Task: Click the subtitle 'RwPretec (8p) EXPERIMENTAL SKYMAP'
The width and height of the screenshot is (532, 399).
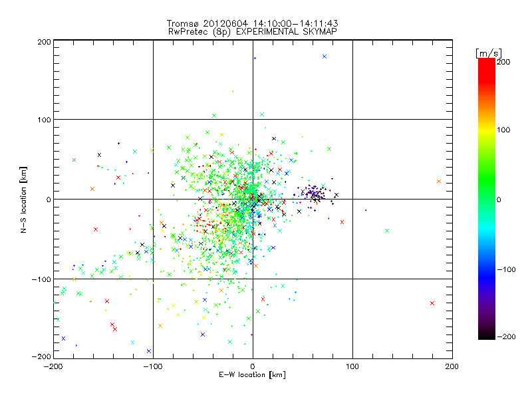Action: pos(253,31)
